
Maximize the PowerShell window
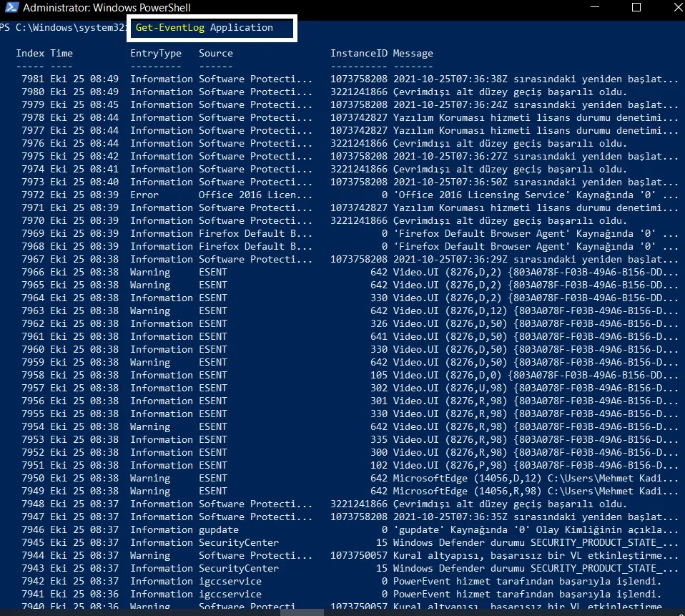[636, 7]
